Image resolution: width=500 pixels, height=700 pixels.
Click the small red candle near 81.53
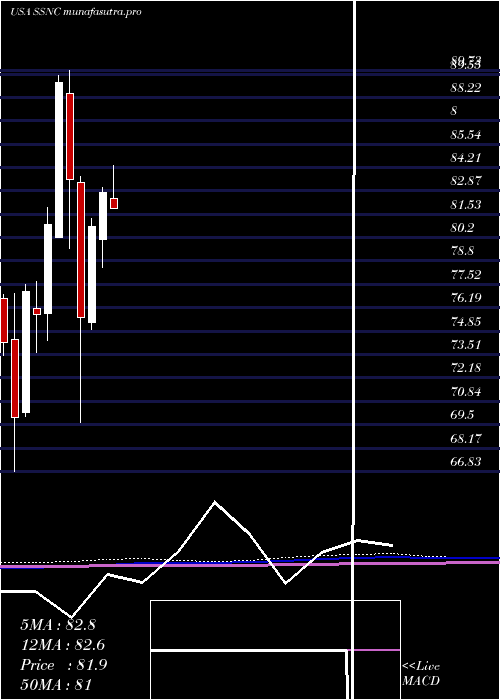click(114, 203)
